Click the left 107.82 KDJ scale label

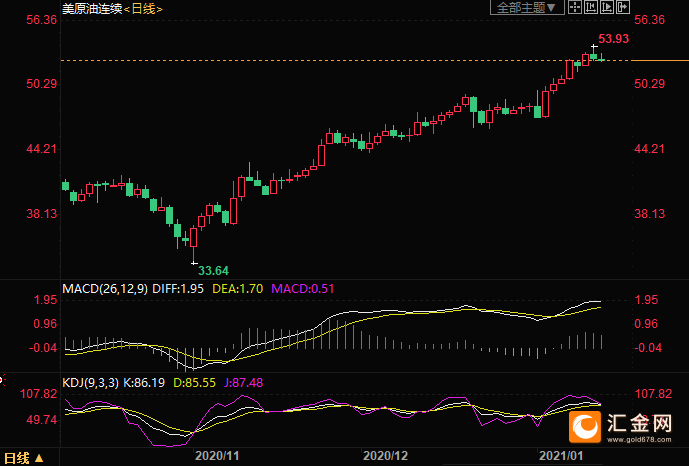point(39,394)
